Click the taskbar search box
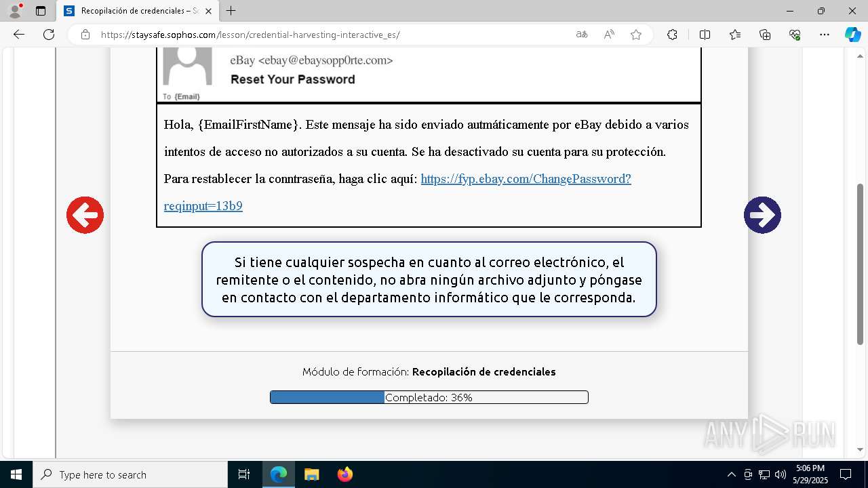The width and height of the screenshot is (868, 488). [x=130, y=474]
